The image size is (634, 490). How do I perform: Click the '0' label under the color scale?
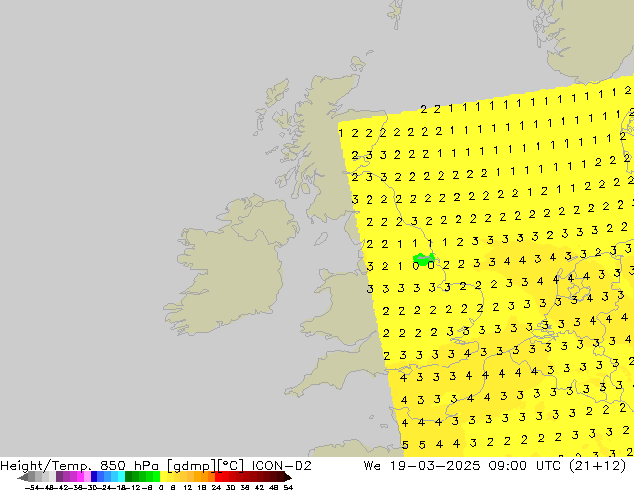pyautogui.click(x=161, y=487)
